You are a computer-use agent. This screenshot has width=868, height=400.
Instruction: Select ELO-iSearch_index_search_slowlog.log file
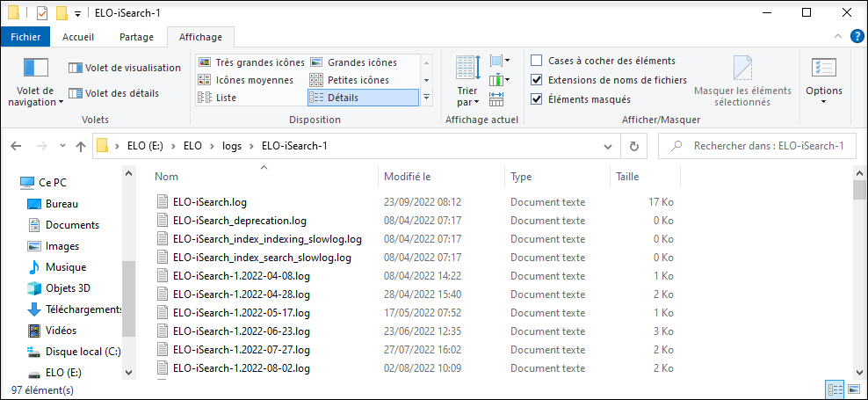coord(262,258)
